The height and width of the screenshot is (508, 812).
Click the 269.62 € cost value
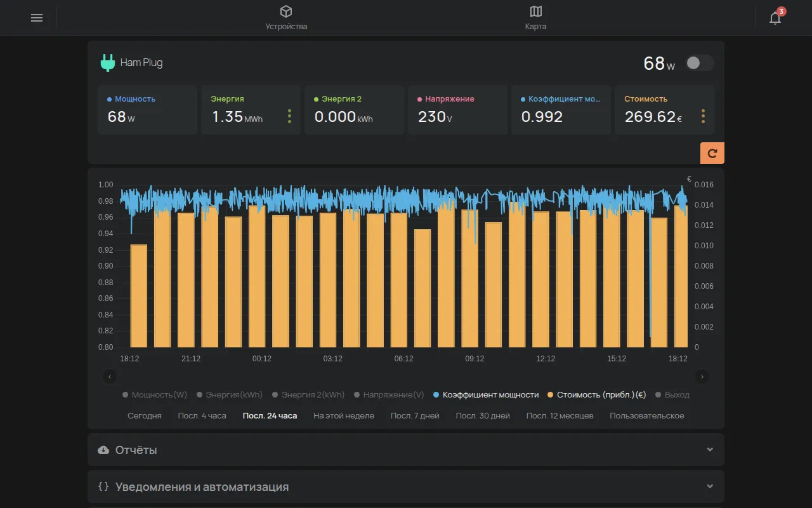653,117
